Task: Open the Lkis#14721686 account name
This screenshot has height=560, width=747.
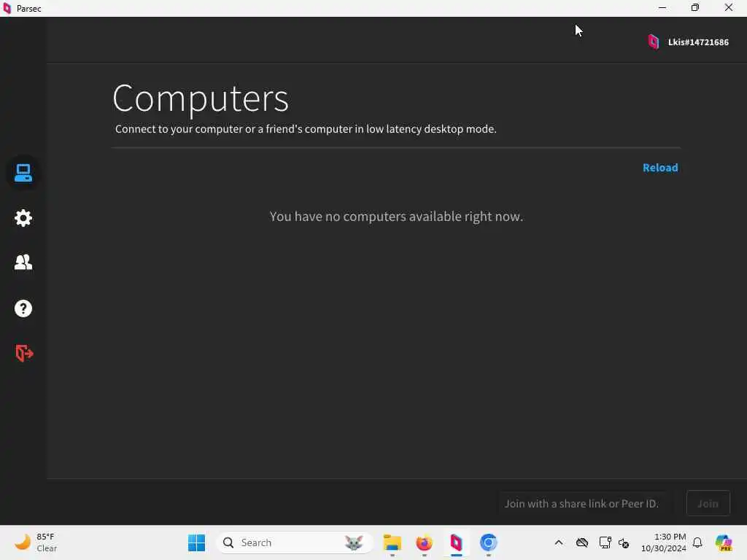Action: pos(698,42)
